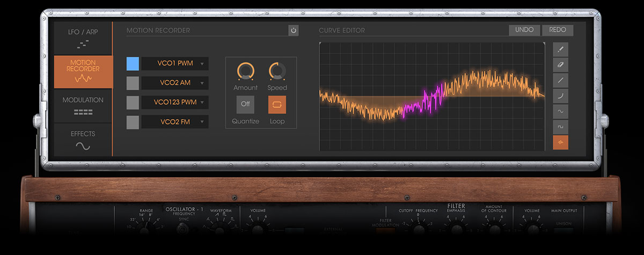This screenshot has width=644, height=255.
Task: Choose the curved line tool
Action: pyautogui.click(x=560, y=96)
